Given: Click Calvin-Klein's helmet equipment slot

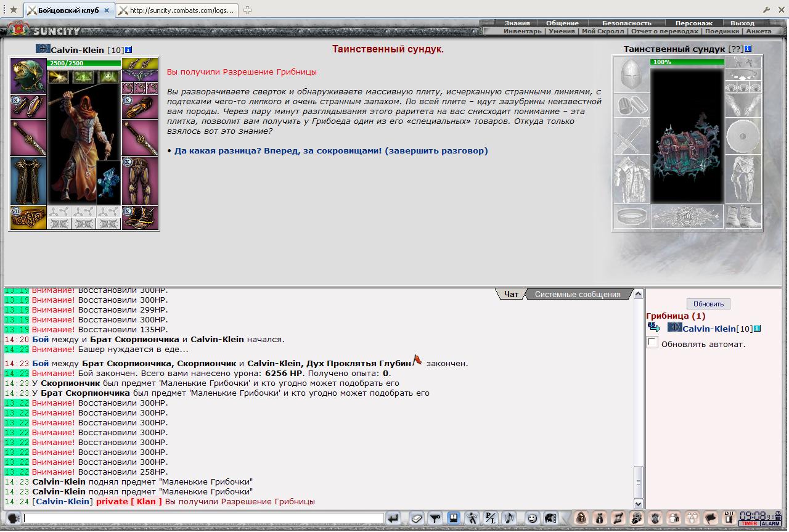Looking at the screenshot, I should pyautogui.click(x=28, y=76).
